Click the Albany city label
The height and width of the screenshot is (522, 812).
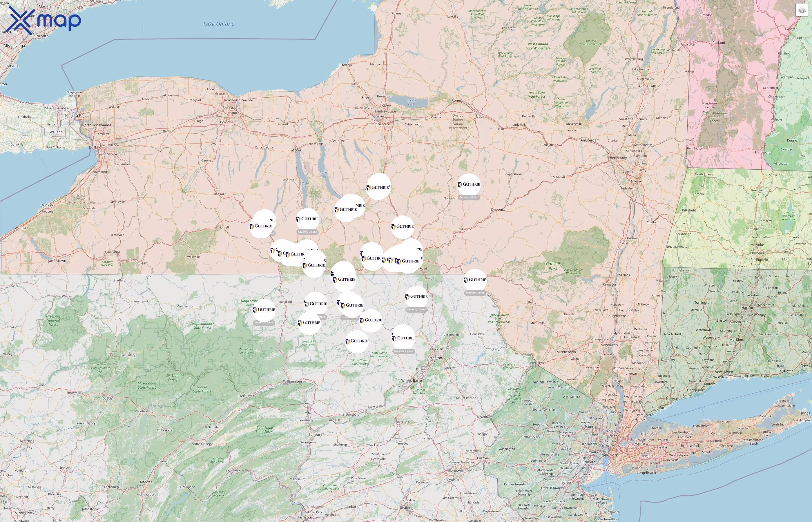click(636, 181)
